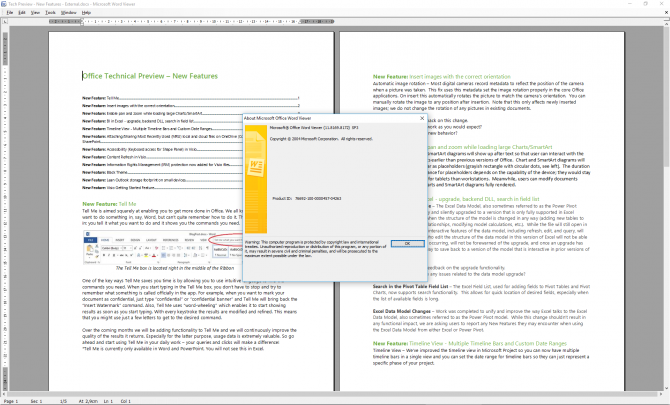This screenshot has height=405, width=670.
Task: Click the "Office Technical Preview – New Features" heading
Action: (x=150, y=76)
